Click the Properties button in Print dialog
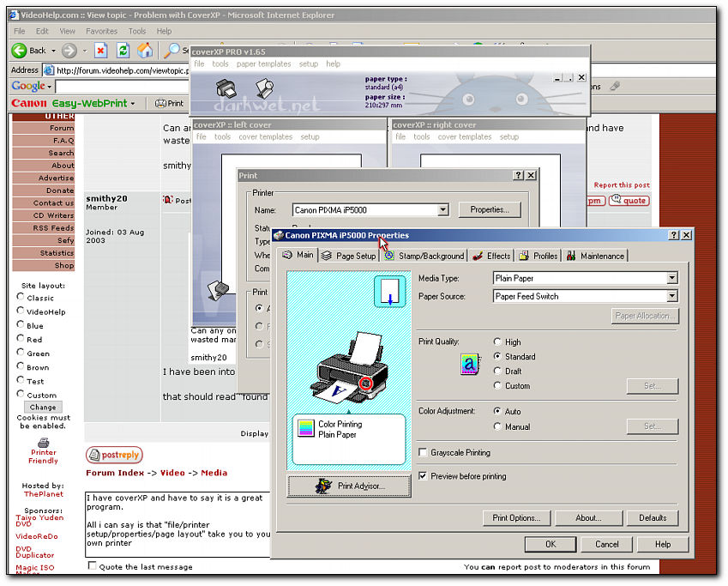Image resolution: width=728 pixels, height=586 pixels. tap(490, 209)
